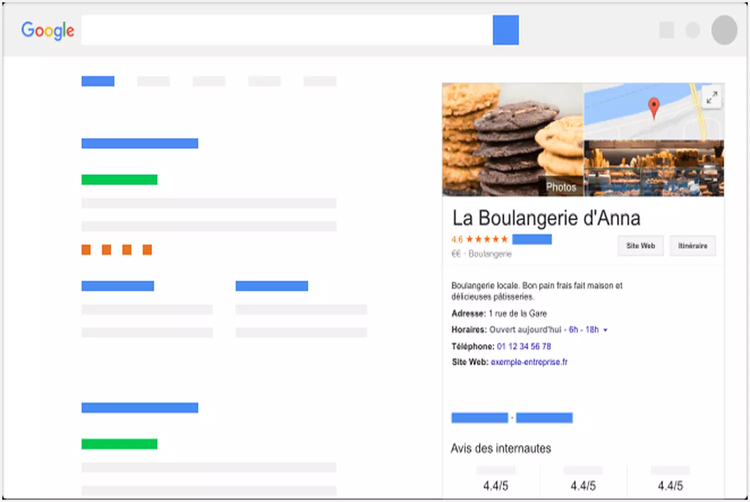Viewport: 750px width, 502px height.
Task: Click the Site Web button
Action: pos(640,245)
